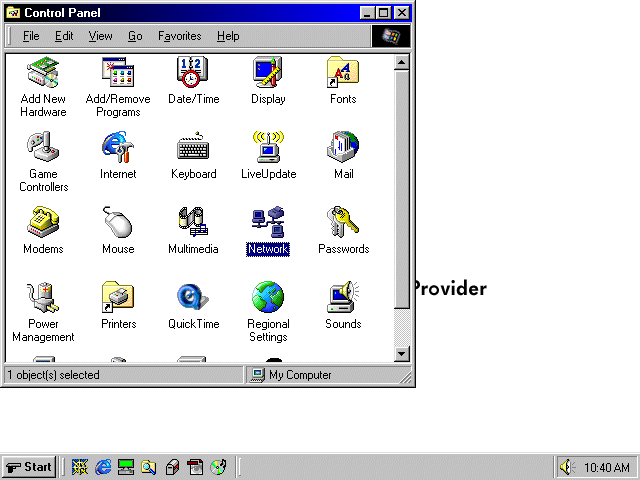Click the volume speaker tray icon

(x=566, y=467)
